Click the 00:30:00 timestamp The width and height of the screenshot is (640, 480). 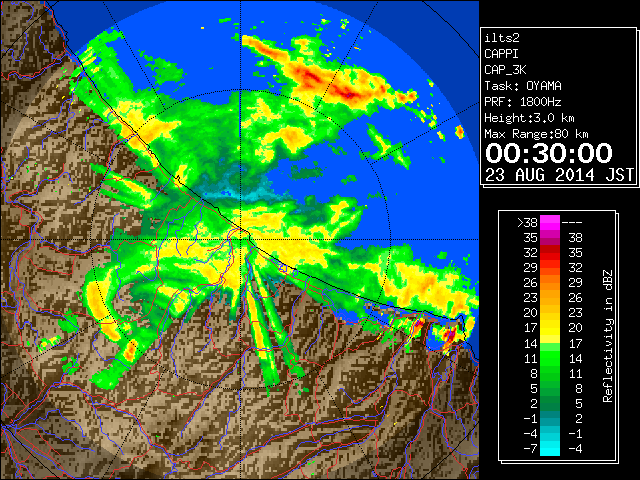click(549, 153)
